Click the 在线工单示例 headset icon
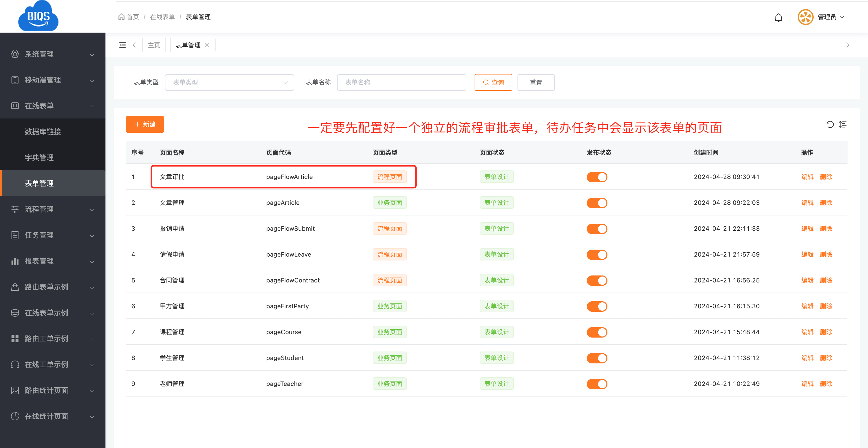Image resolution: width=868 pixels, height=448 pixels. (x=15, y=365)
